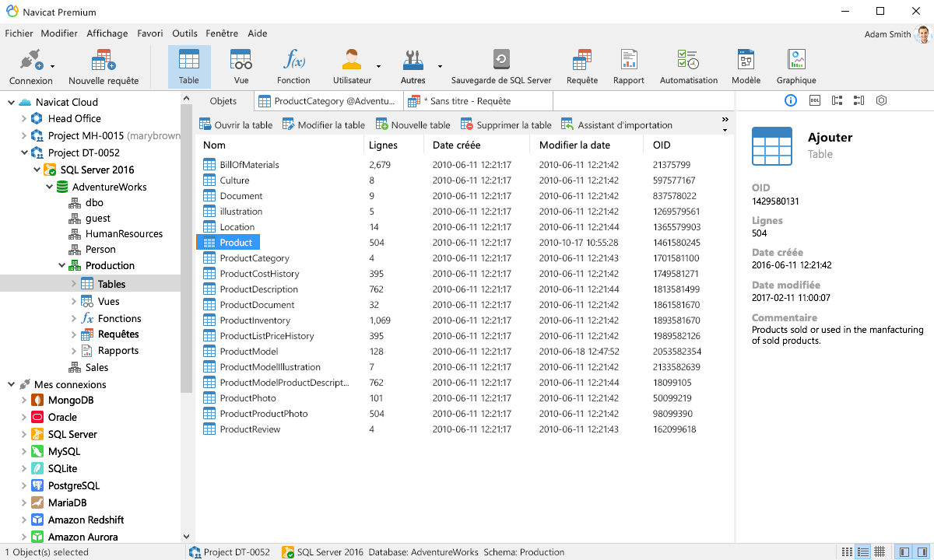This screenshot has height=560, width=934.
Task: Click the navigation tree scroll-down arrow
Action: tap(185, 536)
